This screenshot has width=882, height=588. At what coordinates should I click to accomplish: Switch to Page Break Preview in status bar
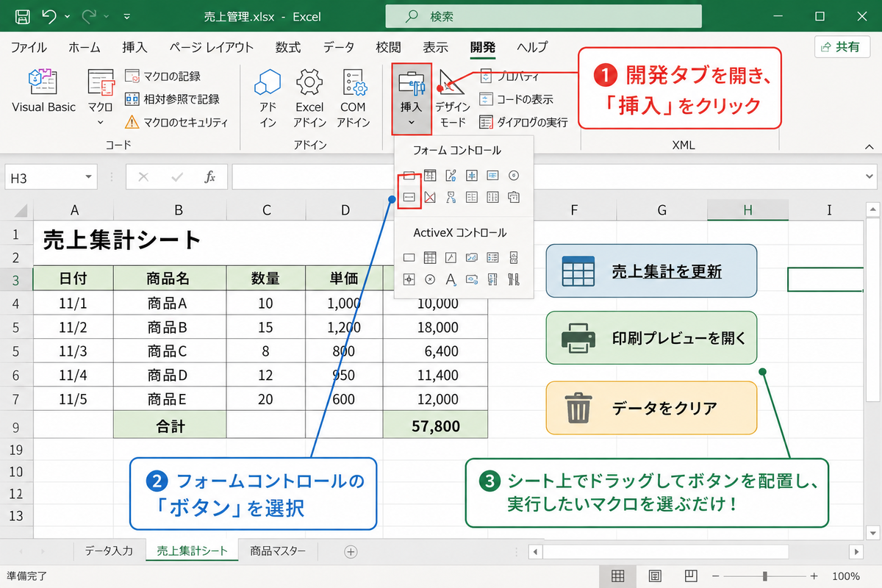coord(691,576)
